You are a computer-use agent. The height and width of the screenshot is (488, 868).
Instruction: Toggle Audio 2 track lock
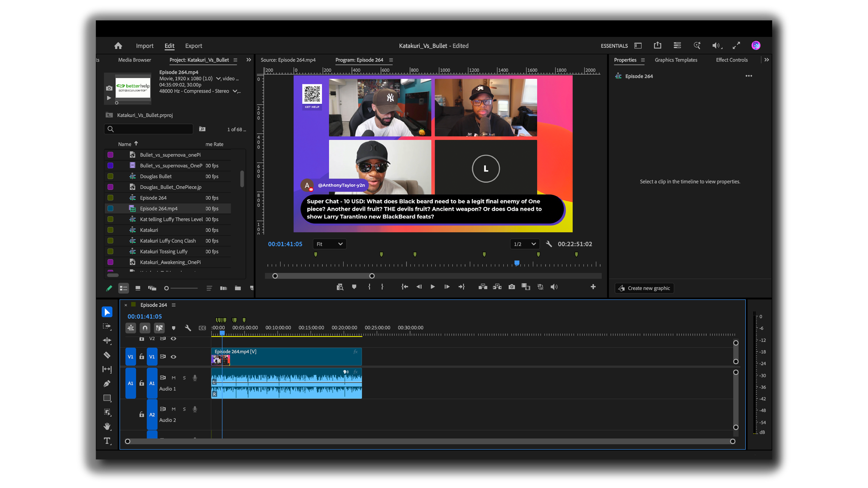142,414
